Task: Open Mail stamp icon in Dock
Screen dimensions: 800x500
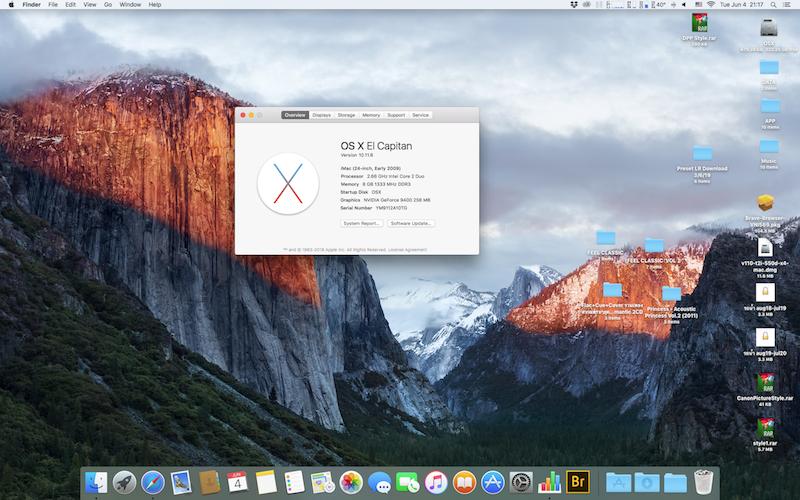Action: click(181, 483)
